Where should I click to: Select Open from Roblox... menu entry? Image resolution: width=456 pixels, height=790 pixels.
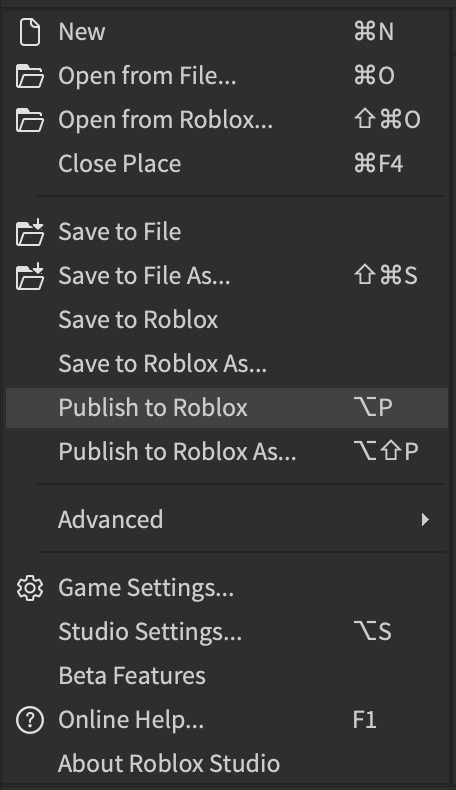[x=227, y=120]
